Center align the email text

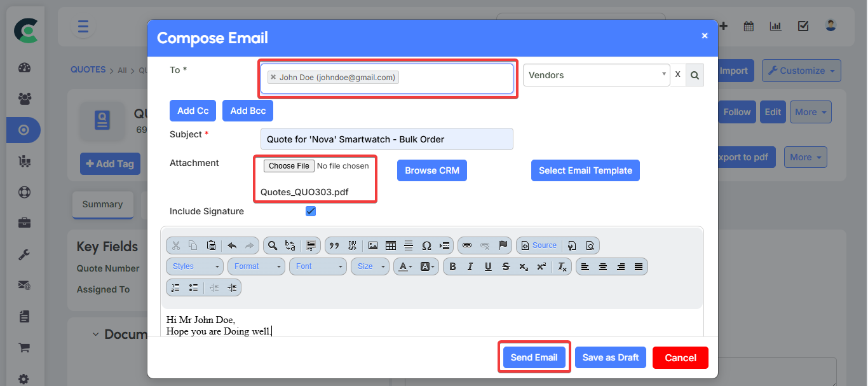603,266
